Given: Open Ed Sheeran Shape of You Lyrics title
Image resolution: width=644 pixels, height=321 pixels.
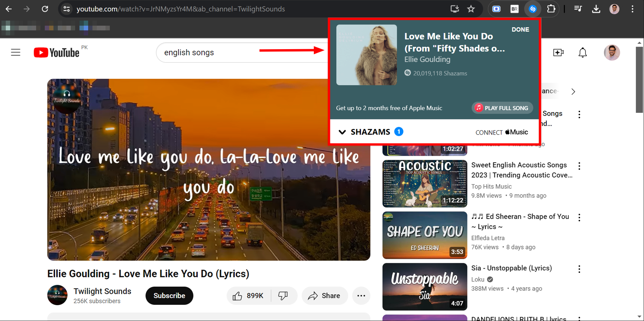Looking at the screenshot, I should (x=520, y=222).
